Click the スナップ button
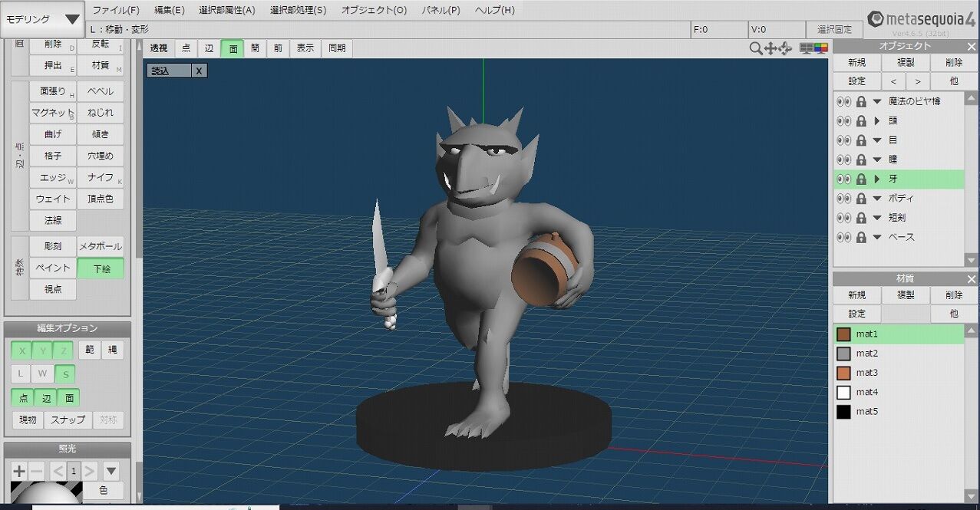The image size is (980, 510). (x=68, y=420)
